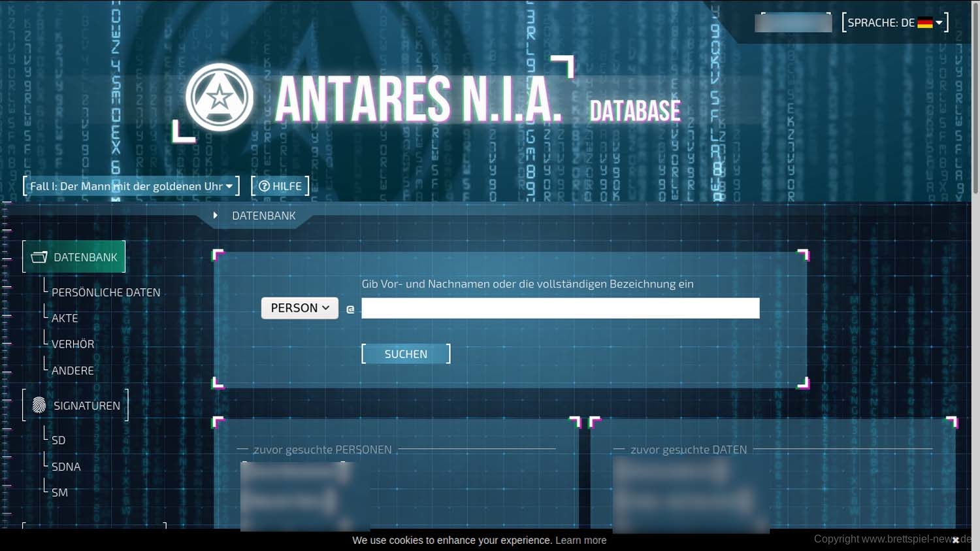Expand the case selector Fall I dropdown
The width and height of the screenshot is (980, 551).
131,186
